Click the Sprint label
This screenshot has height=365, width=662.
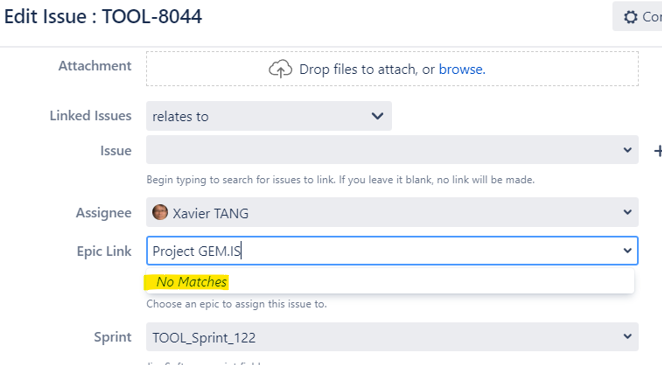point(113,337)
